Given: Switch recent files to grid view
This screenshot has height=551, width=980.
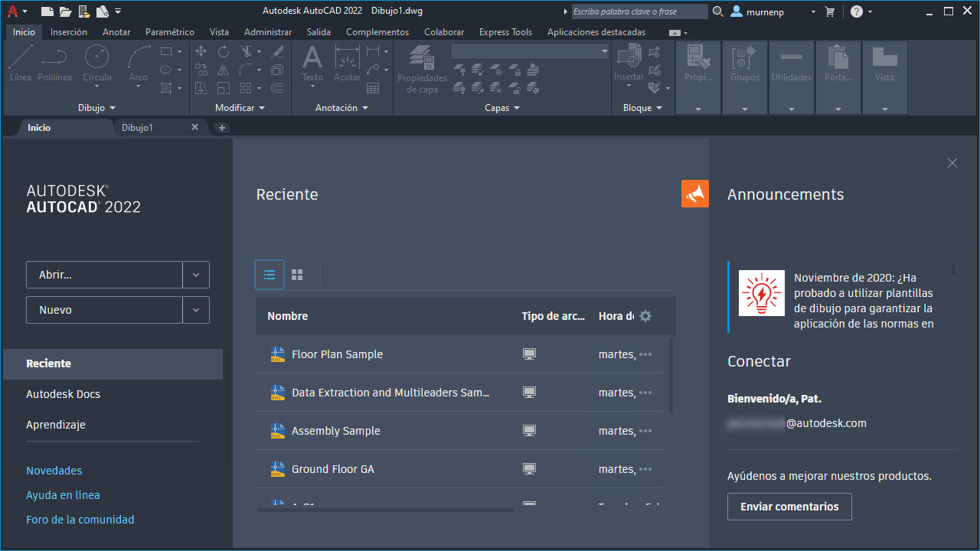Looking at the screenshot, I should pyautogui.click(x=297, y=275).
